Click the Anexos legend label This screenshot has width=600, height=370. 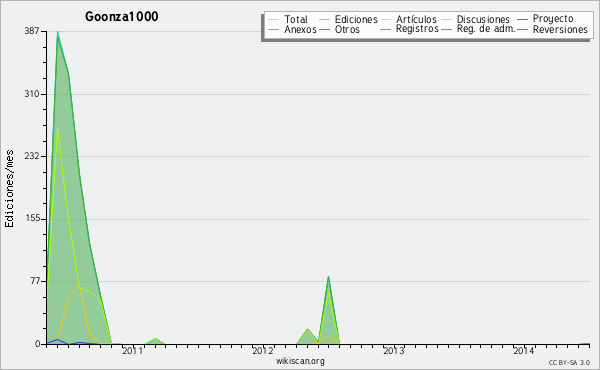click(300, 29)
